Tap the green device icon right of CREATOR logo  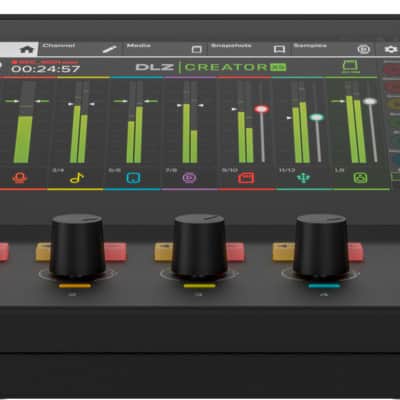pos(351,66)
